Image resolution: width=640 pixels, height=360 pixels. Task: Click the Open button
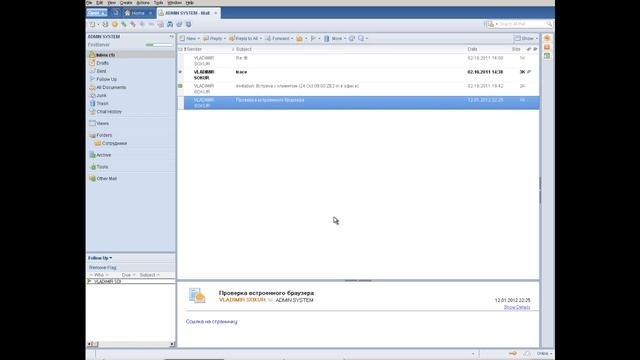97,13
